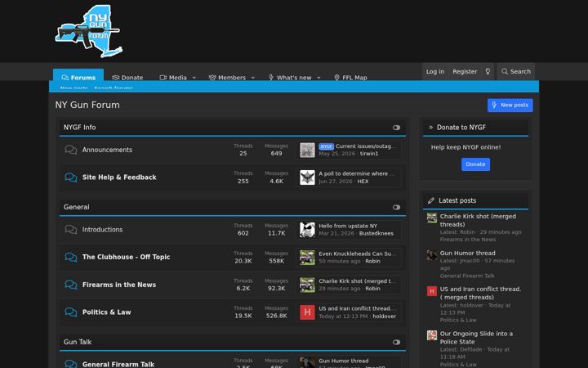The width and height of the screenshot is (588, 368).
Task: Open 'US and Iran conflict thread' in Politics row
Action: click(357, 308)
